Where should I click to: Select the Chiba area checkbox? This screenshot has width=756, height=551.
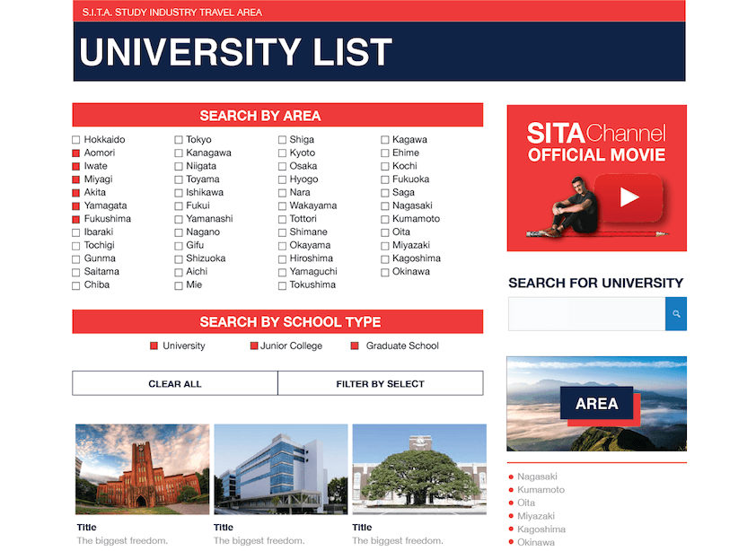pos(75,286)
